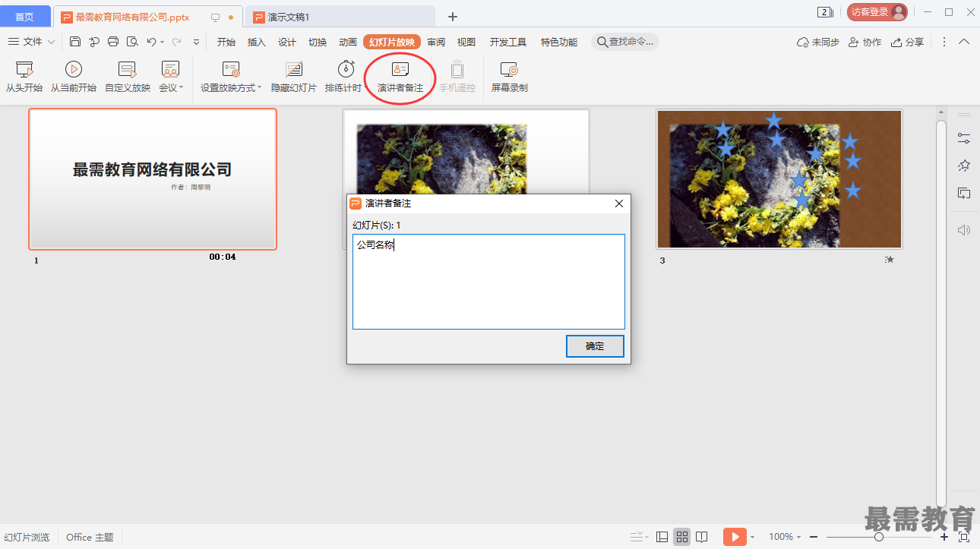The image size is (980, 549).
Task: Click the zoom in plus button
Action: point(944,537)
